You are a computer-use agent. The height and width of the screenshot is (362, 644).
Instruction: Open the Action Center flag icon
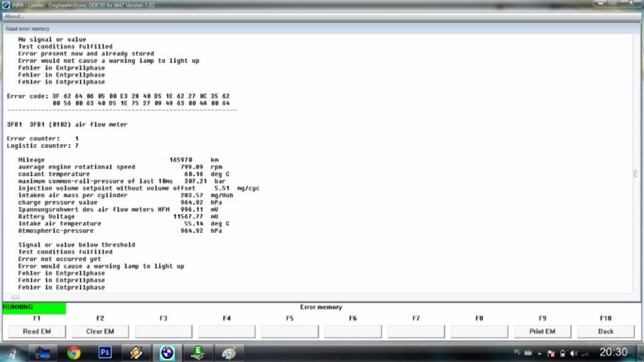(551, 353)
